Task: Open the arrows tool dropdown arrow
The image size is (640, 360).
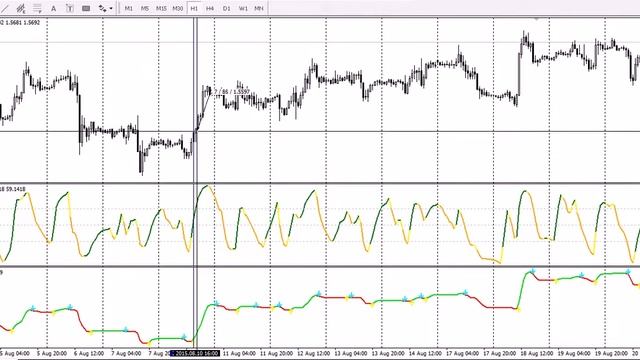Action: (x=111, y=8)
